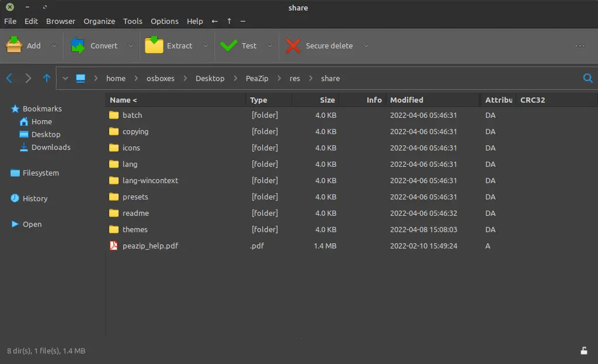The height and width of the screenshot is (364, 598).
Task: Open the Organize menu
Action: coord(99,22)
